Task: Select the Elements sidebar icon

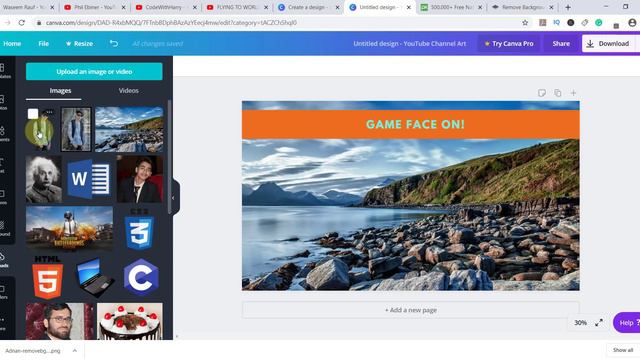Action: click(4, 134)
